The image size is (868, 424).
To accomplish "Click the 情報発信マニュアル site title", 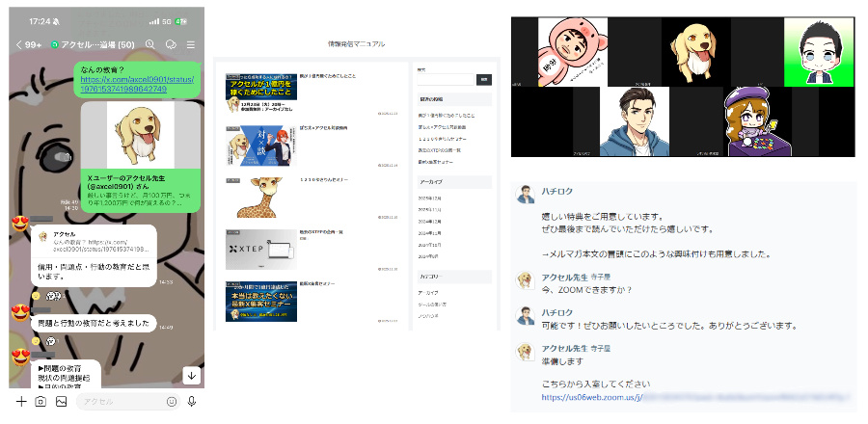I will 356,43.
